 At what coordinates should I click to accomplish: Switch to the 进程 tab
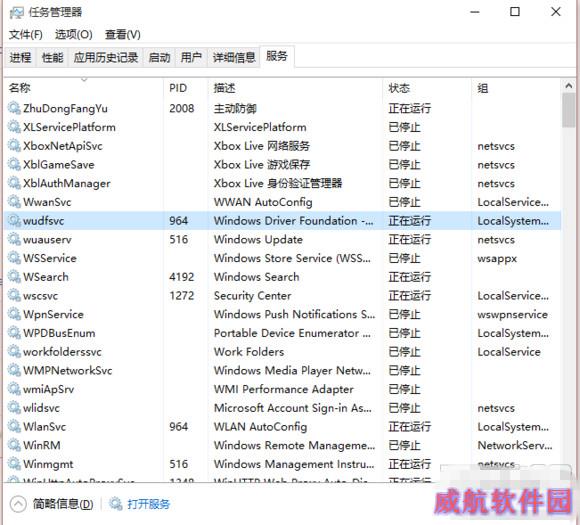20,57
